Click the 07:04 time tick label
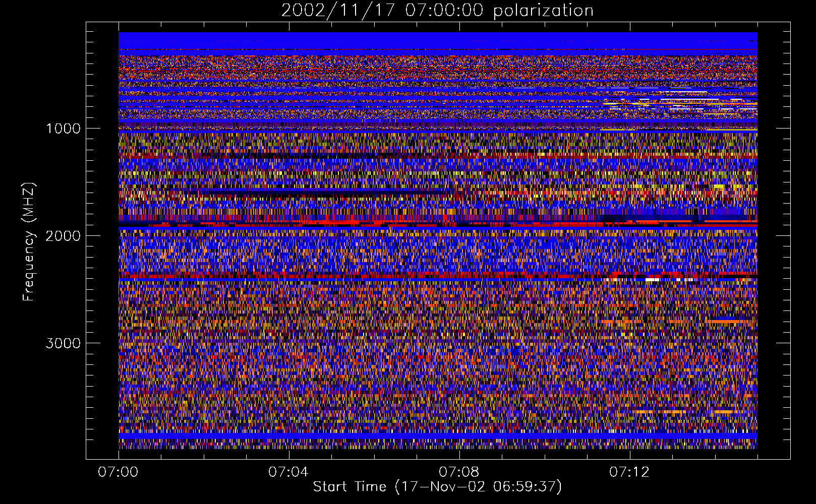816x504 pixels. point(288,472)
